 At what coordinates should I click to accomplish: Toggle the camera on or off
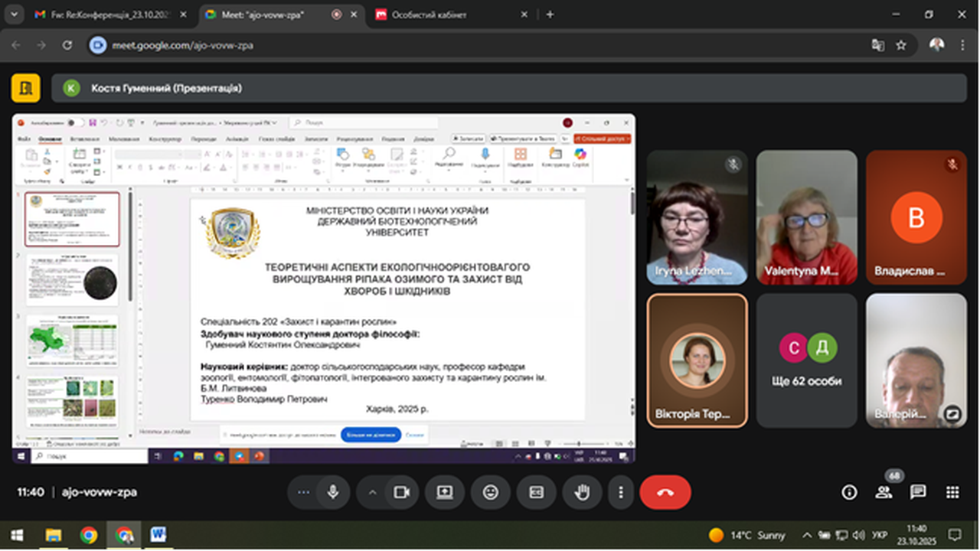click(x=400, y=492)
